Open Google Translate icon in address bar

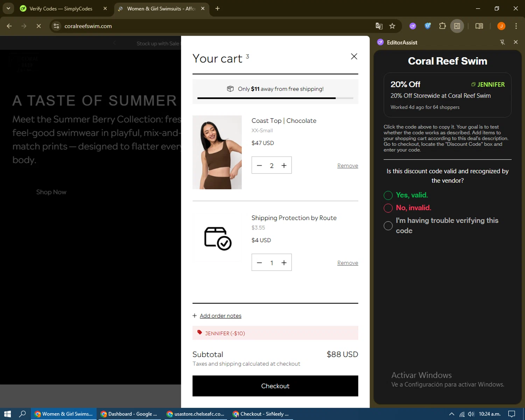coord(379,26)
